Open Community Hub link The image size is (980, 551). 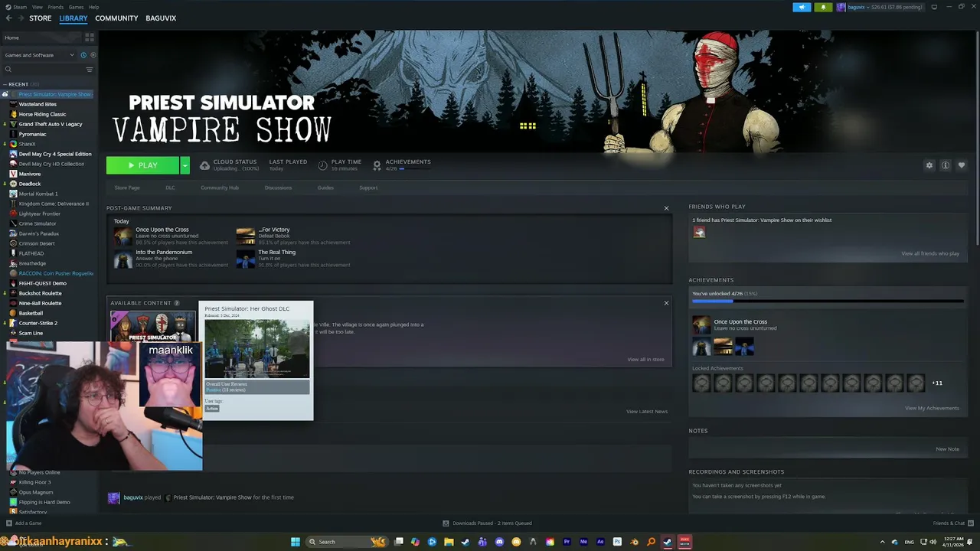point(220,187)
